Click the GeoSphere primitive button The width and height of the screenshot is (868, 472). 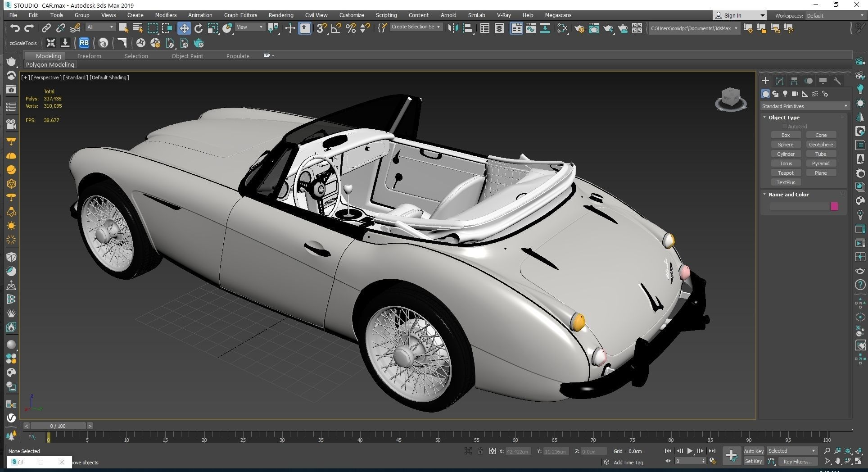821,145
